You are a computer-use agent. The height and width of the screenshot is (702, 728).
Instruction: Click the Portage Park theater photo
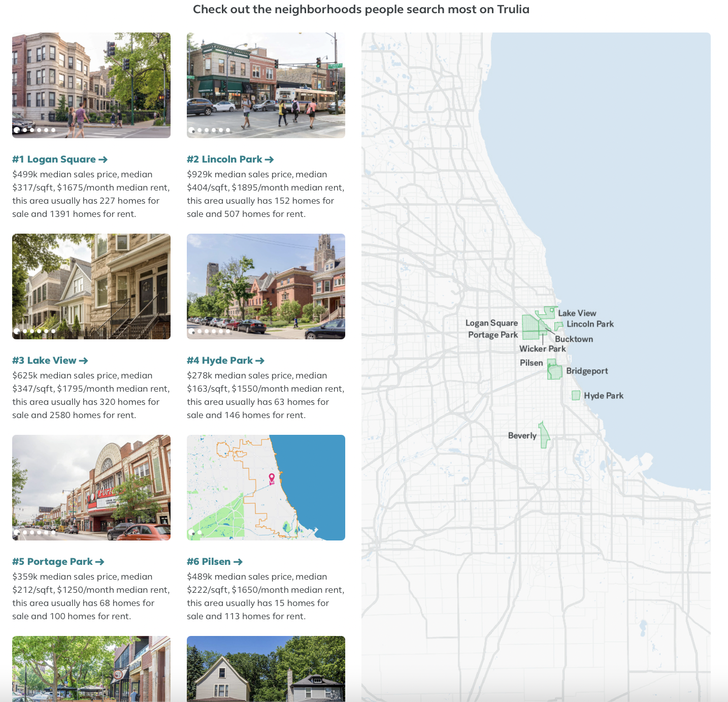[x=91, y=488]
